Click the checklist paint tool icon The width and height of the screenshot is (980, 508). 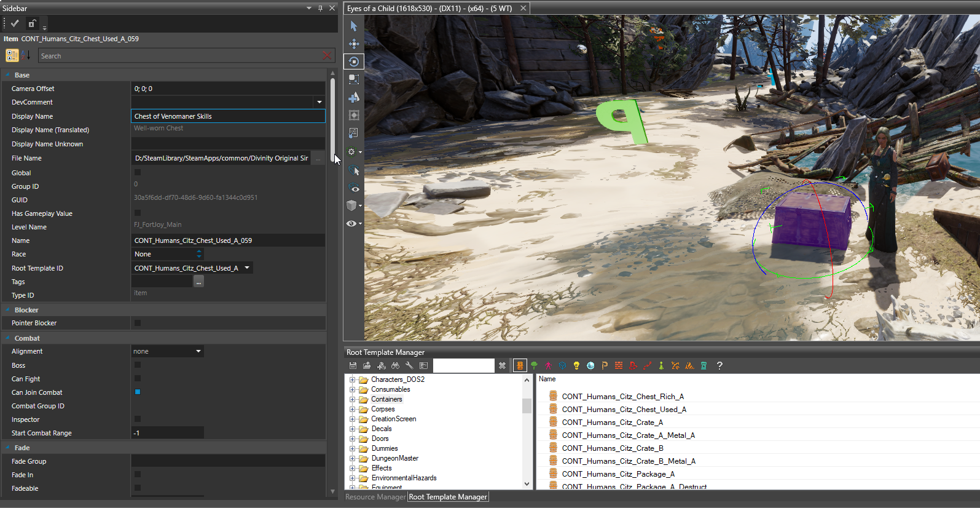tap(353, 133)
